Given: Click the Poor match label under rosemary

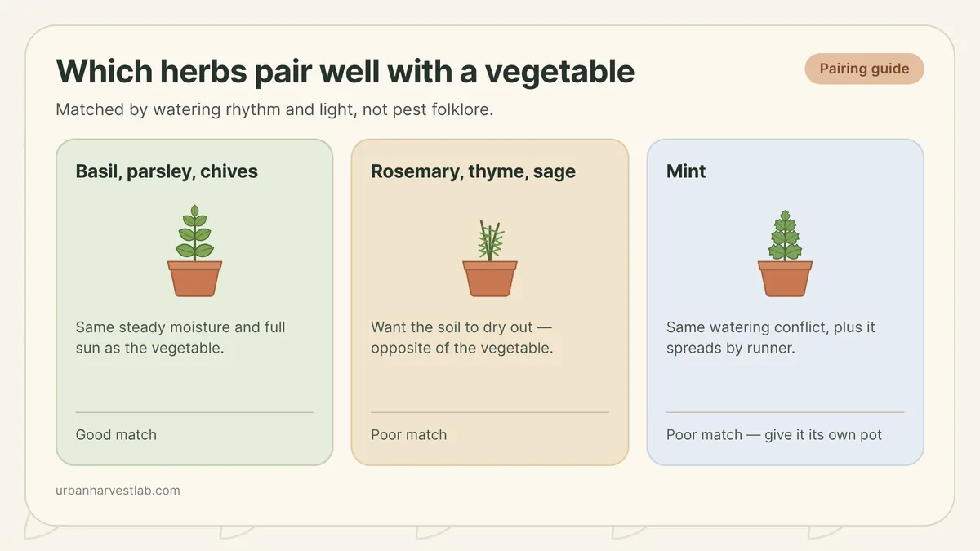Looking at the screenshot, I should 408,435.
